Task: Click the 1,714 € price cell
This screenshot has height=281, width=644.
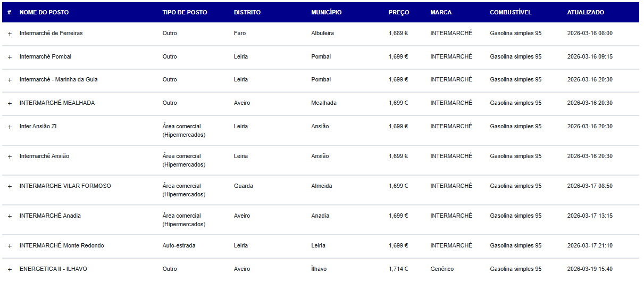Action: coord(398,269)
